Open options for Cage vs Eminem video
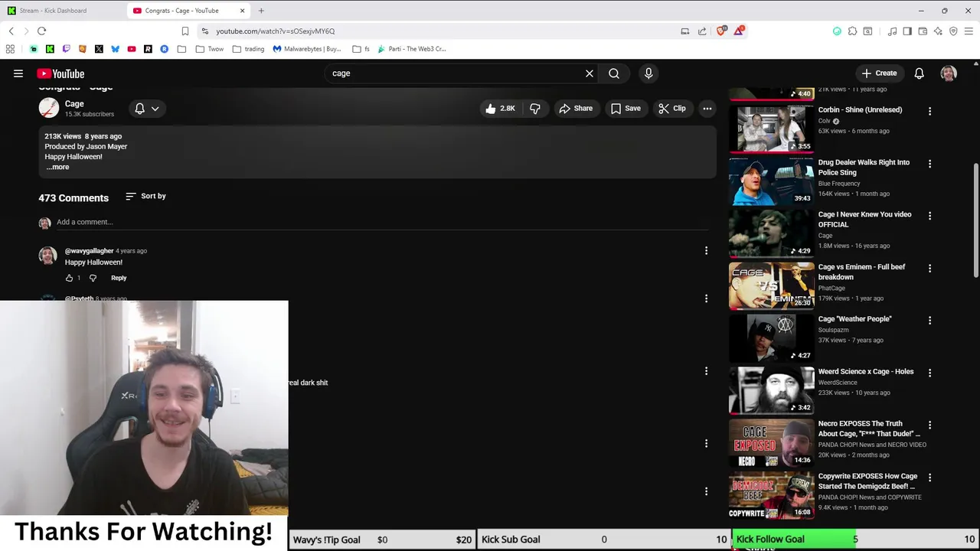 (929, 269)
